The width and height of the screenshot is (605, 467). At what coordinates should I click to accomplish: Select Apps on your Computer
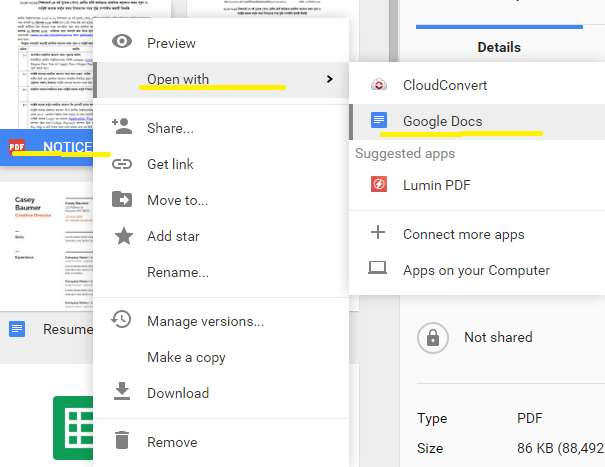(476, 270)
